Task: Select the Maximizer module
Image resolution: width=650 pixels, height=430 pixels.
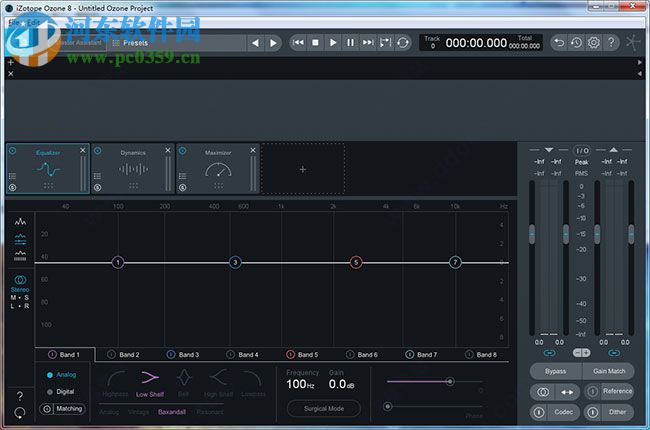Action: (218, 168)
